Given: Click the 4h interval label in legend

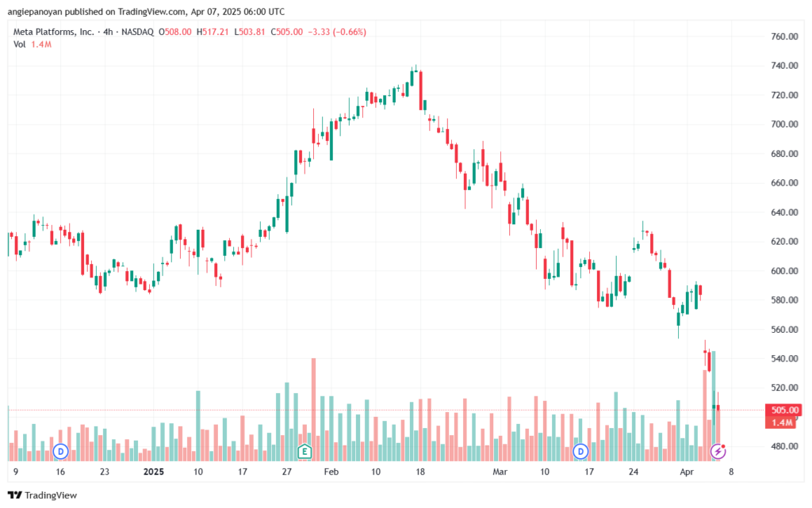Looking at the screenshot, I should pyautogui.click(x=108, y=32).
